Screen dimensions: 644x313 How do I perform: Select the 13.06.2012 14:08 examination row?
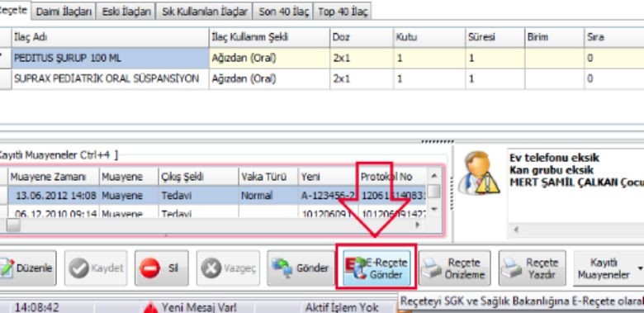[213, 196]
